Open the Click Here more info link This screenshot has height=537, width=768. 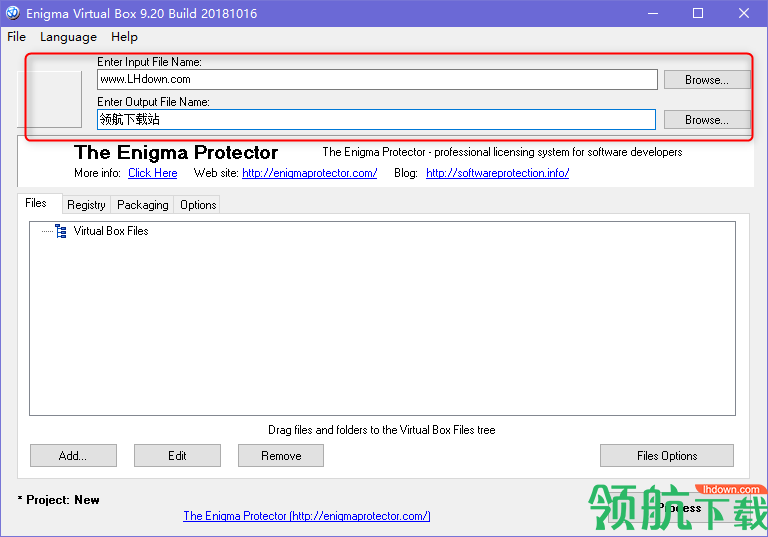152,173
